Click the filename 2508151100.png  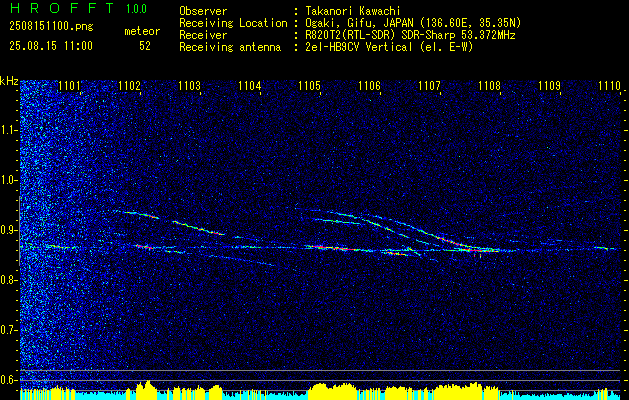point(51,27)
